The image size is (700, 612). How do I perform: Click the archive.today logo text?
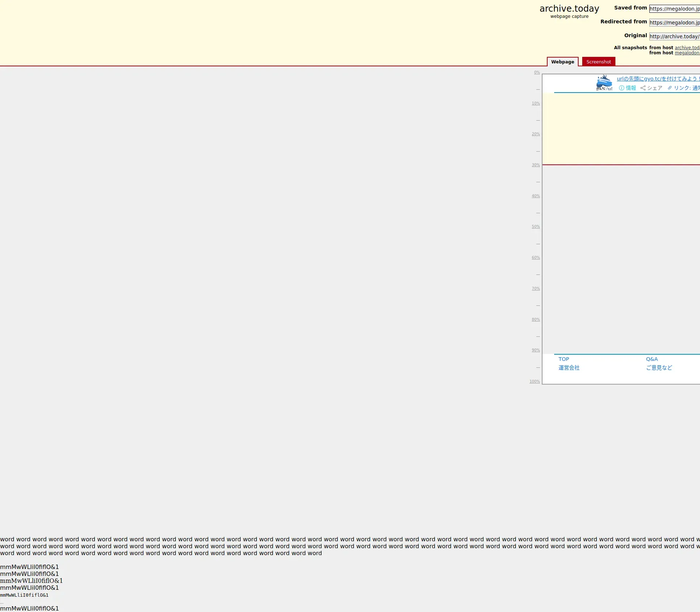click(x=569, y=9)
